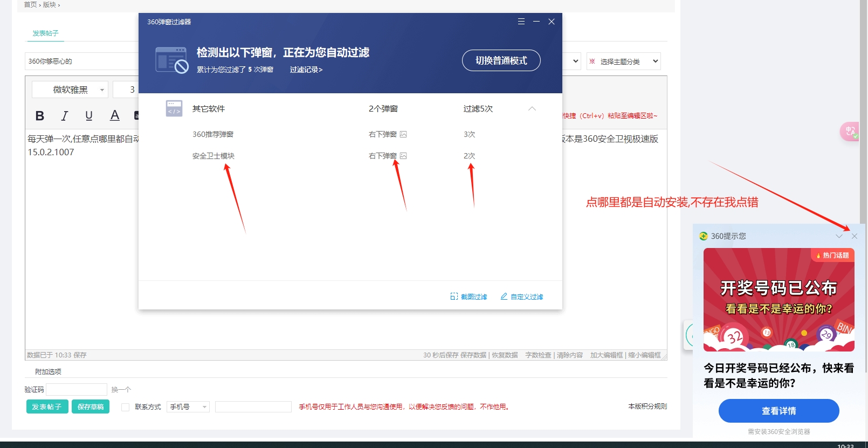The height and width of the screenshot is (448, 868).
Task: Close the 360提示您 ad popup
Action: 855,236
